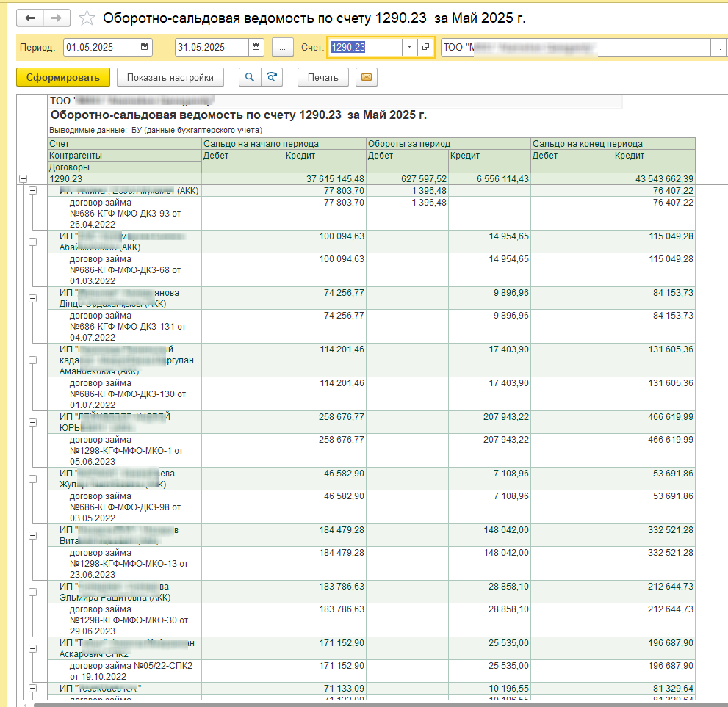Select closing credit total 43 543 662,39
Screen dimensions: 728x707
tap(654, 179)
